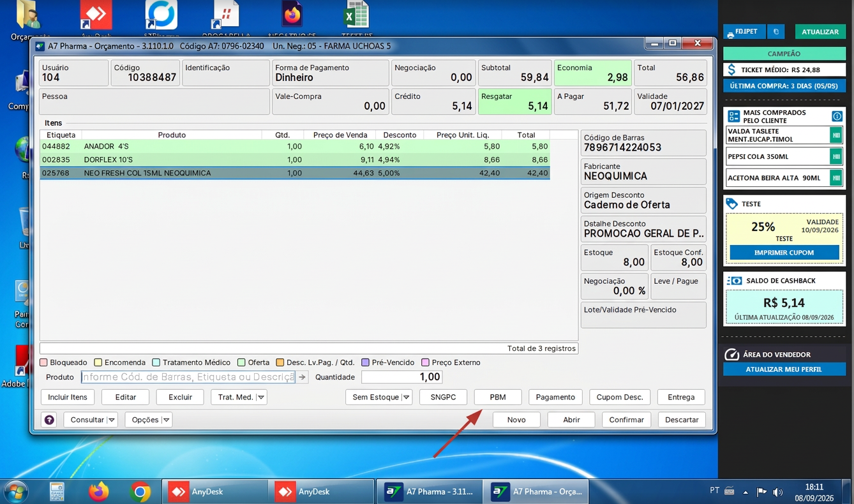Click the arrow next to Produto field

(x=302, y=377)
